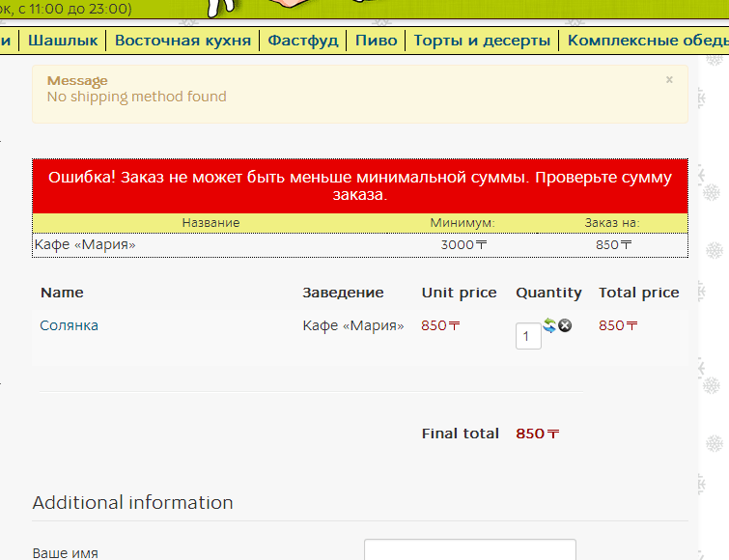Click the Final total label

(461, 434)
